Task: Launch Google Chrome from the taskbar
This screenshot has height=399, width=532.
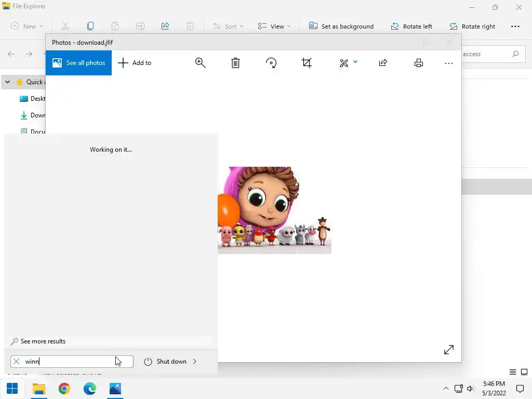Action: coord(64,389)
